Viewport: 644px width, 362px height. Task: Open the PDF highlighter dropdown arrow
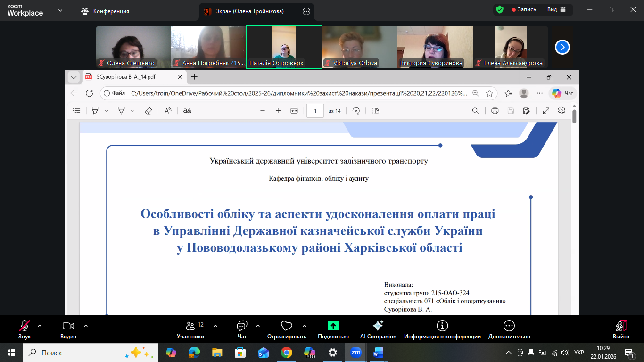point(107,111)
